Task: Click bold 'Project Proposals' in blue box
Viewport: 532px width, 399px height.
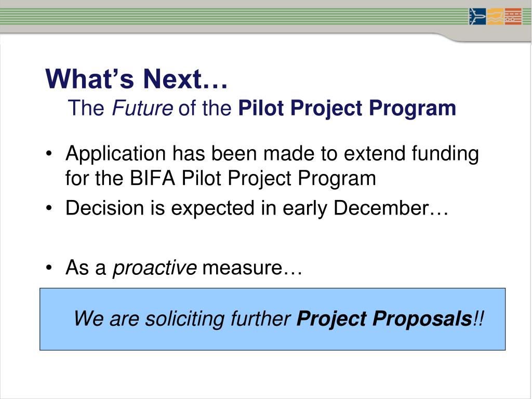Action: click(x=384, y=319)
